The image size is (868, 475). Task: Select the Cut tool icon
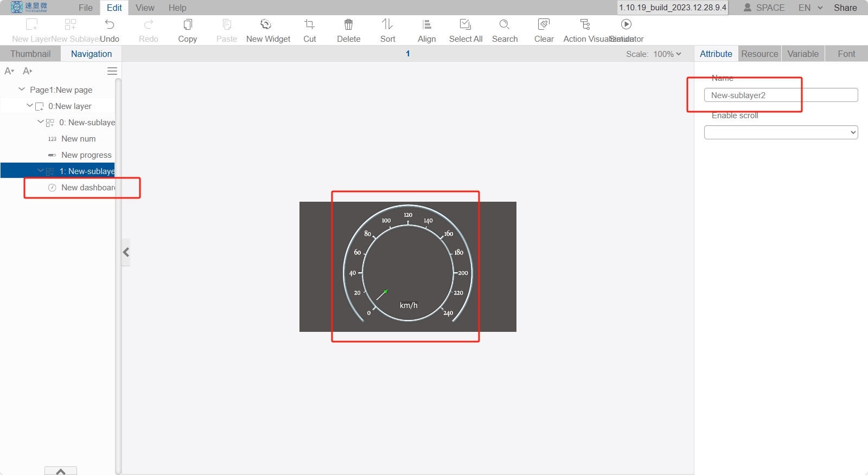(x=310, y=24)
